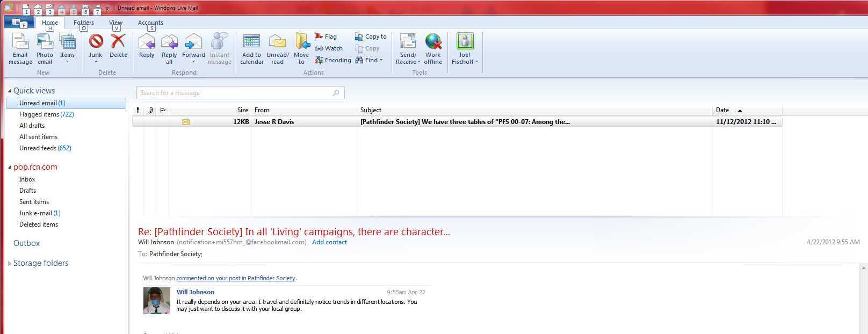Open the Drafts folder under pop.rcn.com
This screenshot has height=334, width=868.
tap(27, 191)
